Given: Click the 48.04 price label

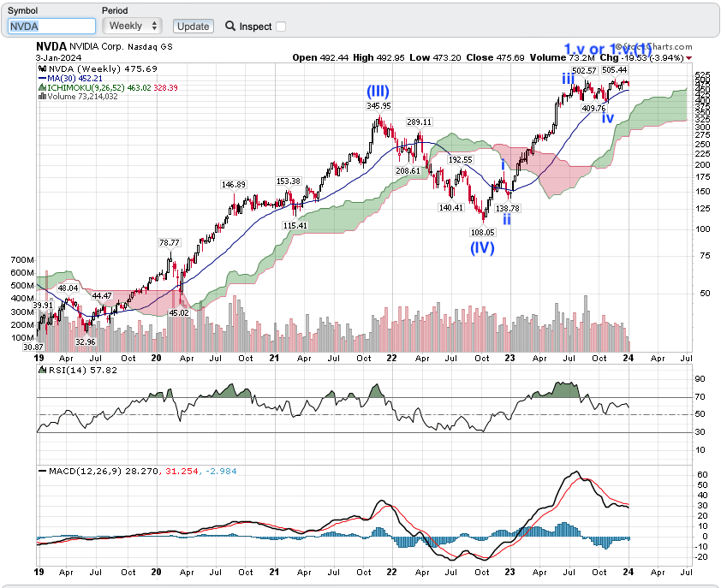Looking at the screenshot, I should (x=68, y=288).
